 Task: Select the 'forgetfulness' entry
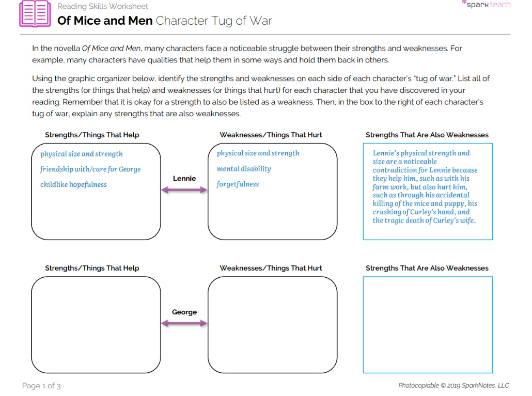pos(238,184)
